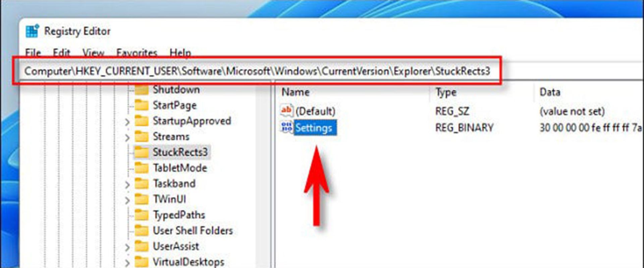This screenshot has width=644, height=268.
Task: Select the Shutdown folder icon
Action: coord(141,89)
